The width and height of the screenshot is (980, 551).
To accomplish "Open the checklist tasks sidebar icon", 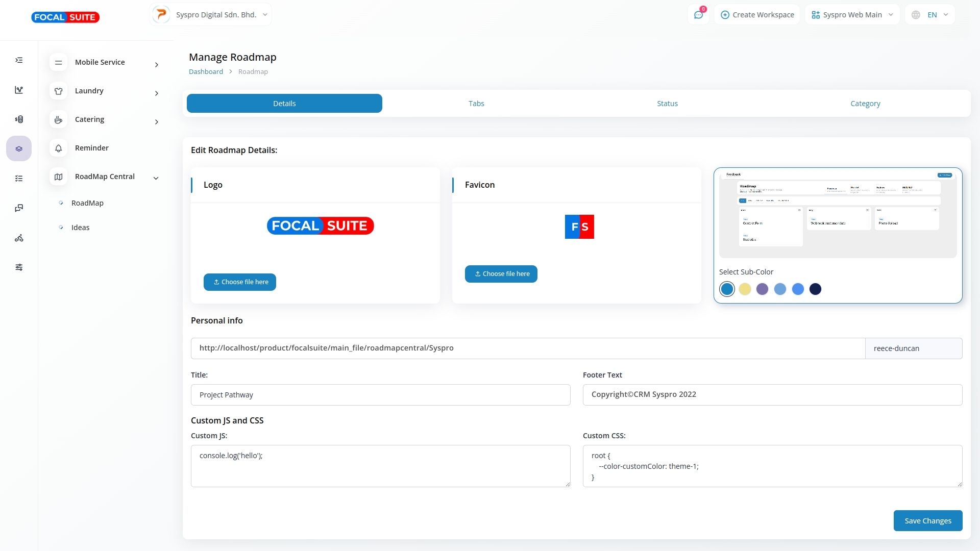I will point(19,179).
